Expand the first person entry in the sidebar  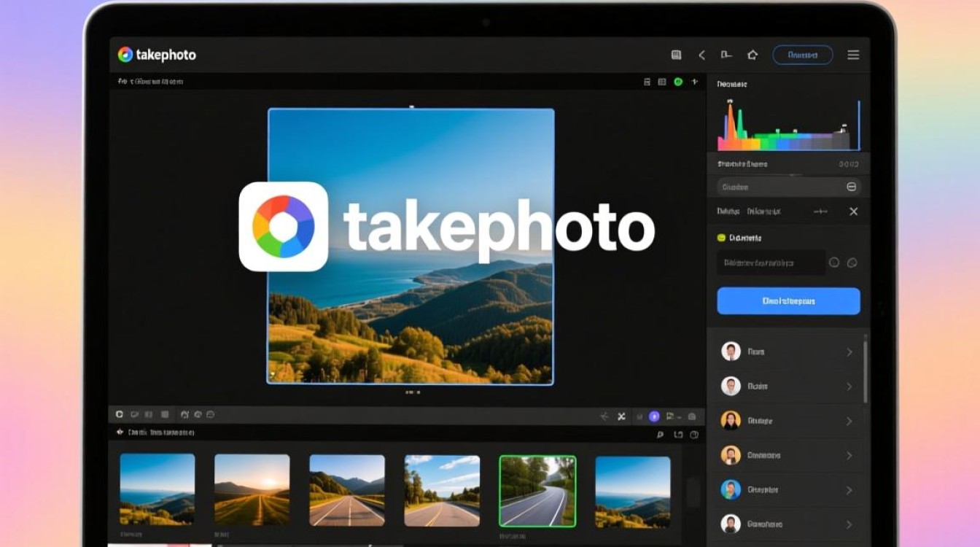[x=849, y=352]
